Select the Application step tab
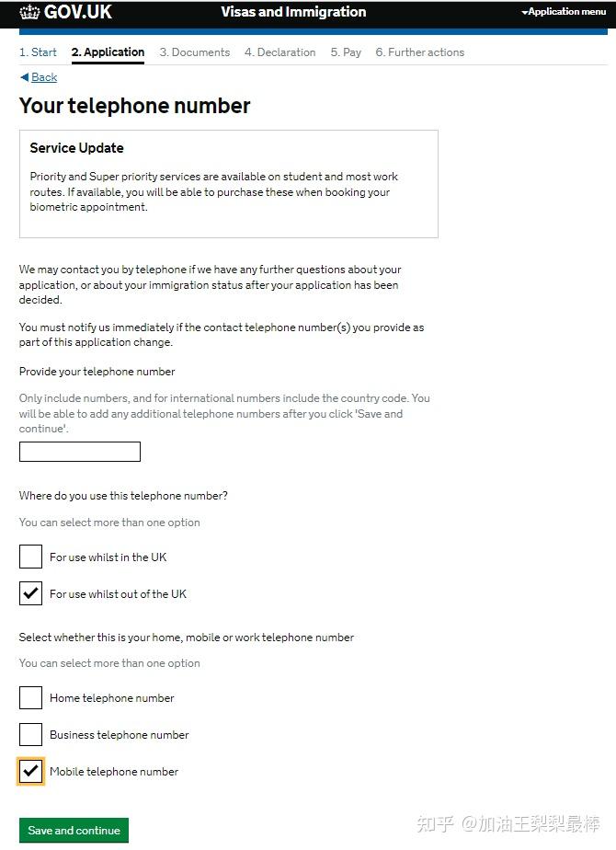This screenshot has height=850, width=616. click(x=108, y=52)
